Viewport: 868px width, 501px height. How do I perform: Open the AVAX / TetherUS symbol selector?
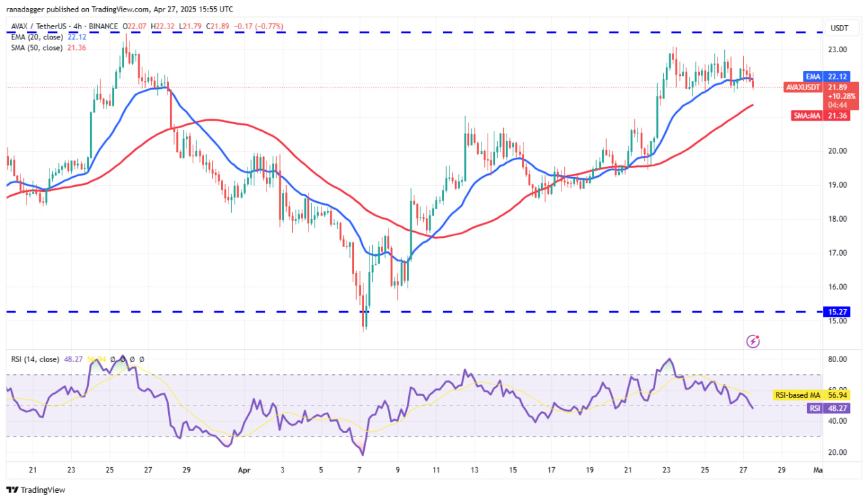click(x=37, y=26)
